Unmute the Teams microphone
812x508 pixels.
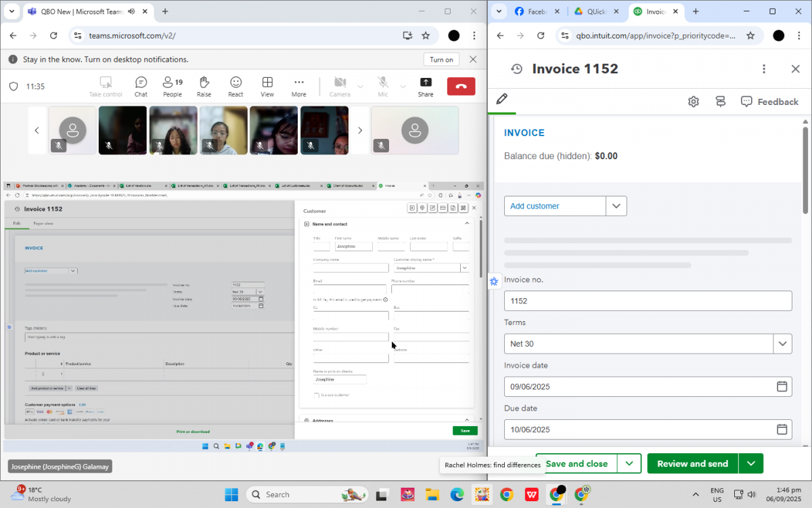(383, 87)
